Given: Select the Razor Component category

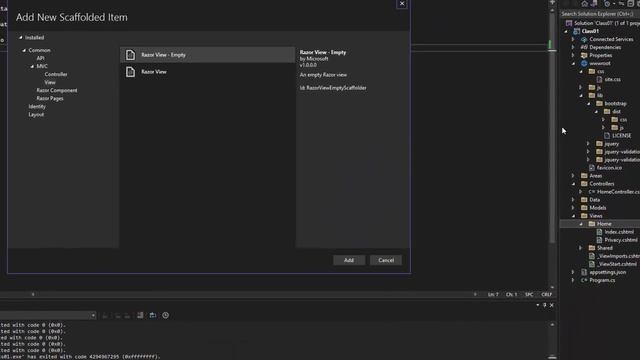Looking at the screenshot, I should [x=57, y=90].
